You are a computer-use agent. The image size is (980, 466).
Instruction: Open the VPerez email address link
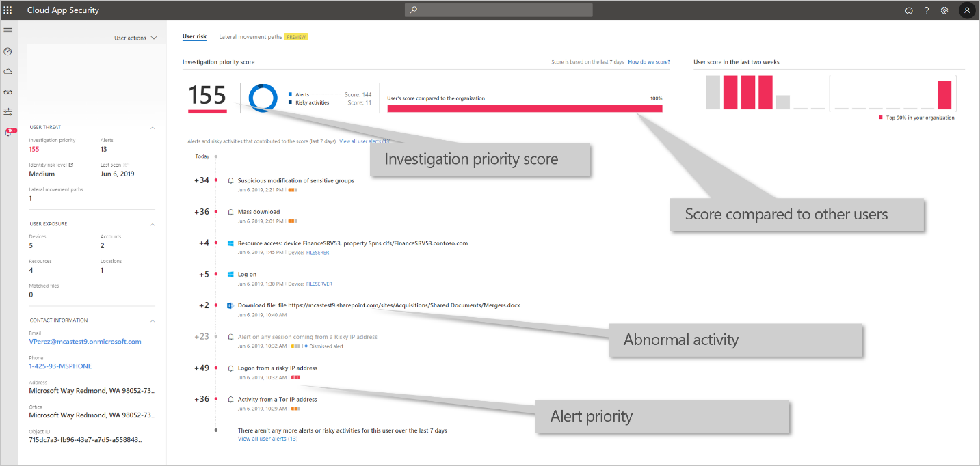(85, 342)
